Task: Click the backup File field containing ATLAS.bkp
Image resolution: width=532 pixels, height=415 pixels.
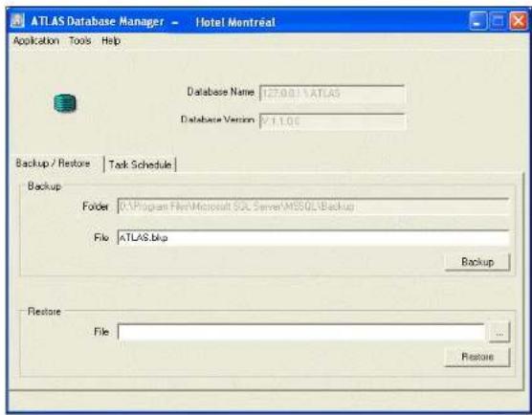Action: [313, 238]
